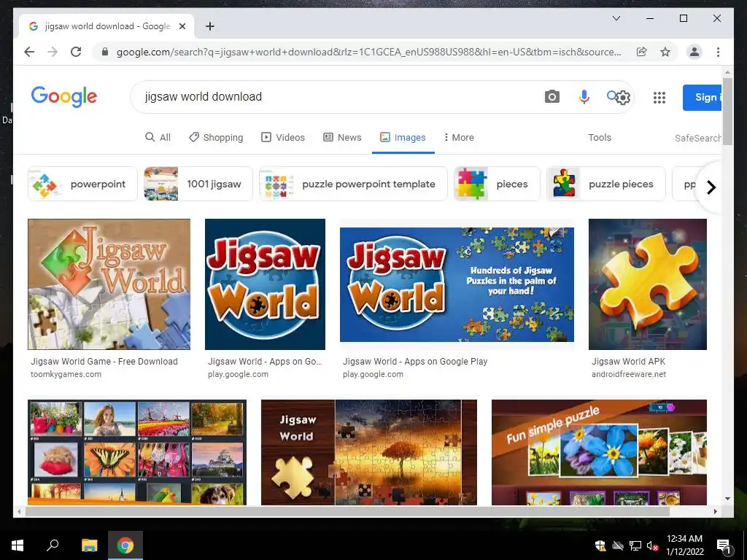747x560 pixels.
Task: Filter images by powerpoint chip
Action: tap(82, 184)
